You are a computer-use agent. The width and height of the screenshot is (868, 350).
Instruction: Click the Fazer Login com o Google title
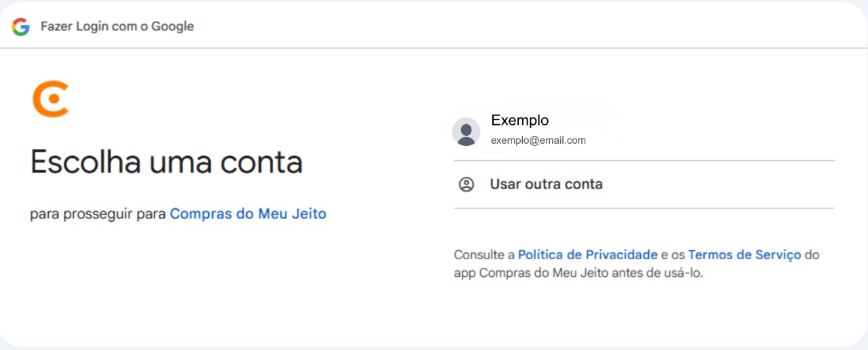click(x=117, y=26)
